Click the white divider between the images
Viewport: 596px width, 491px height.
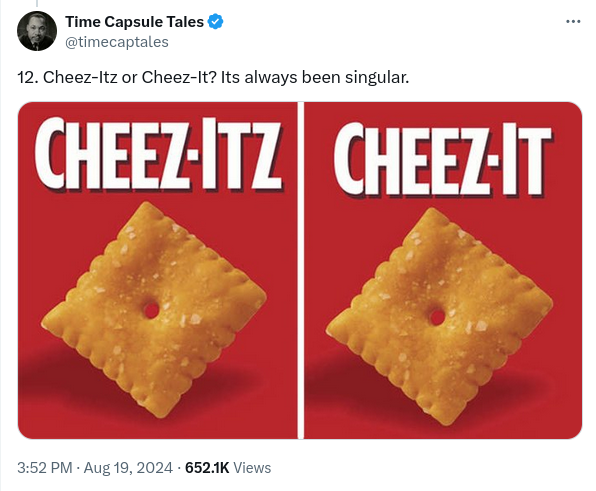(301, 270)
